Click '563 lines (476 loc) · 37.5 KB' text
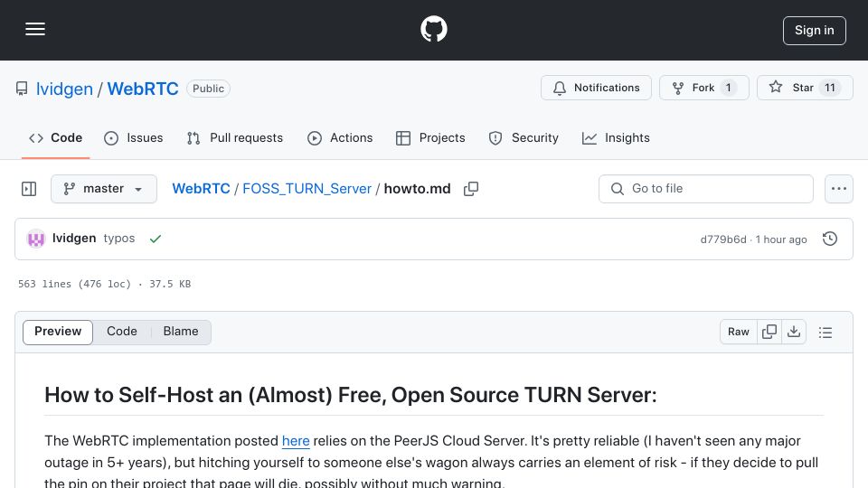This screenshot has width=868, height=488. (104, 284)
